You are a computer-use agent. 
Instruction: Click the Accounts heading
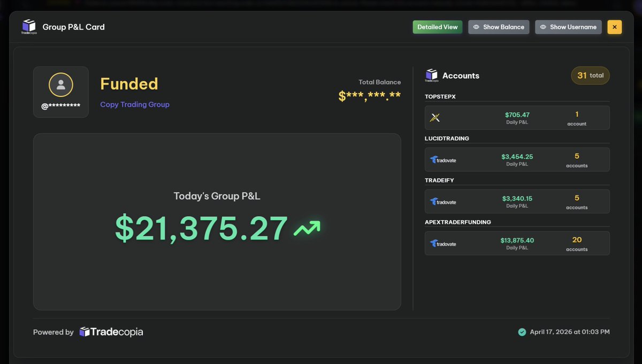coord(461,76)
